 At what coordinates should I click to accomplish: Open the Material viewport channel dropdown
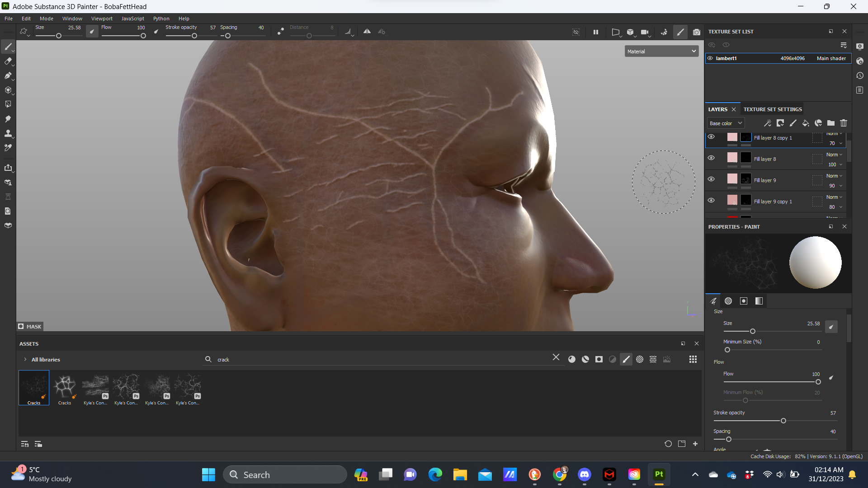(661, 52)
